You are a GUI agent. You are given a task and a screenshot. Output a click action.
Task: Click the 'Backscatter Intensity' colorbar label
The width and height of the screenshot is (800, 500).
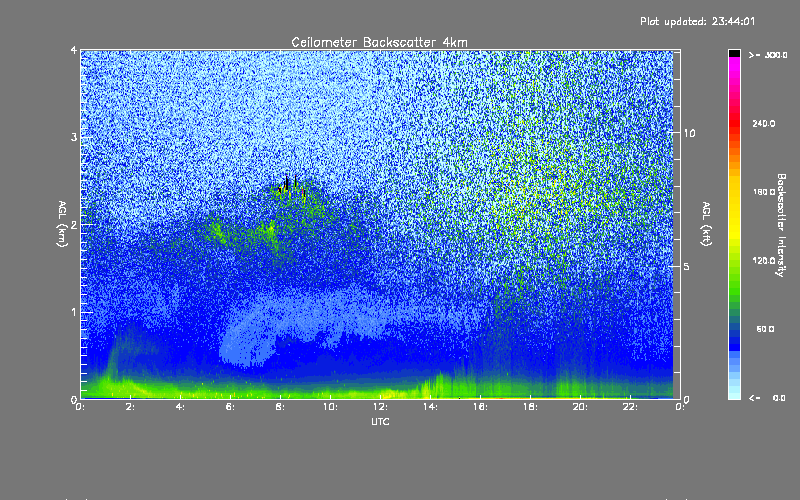tap(781, 225)
